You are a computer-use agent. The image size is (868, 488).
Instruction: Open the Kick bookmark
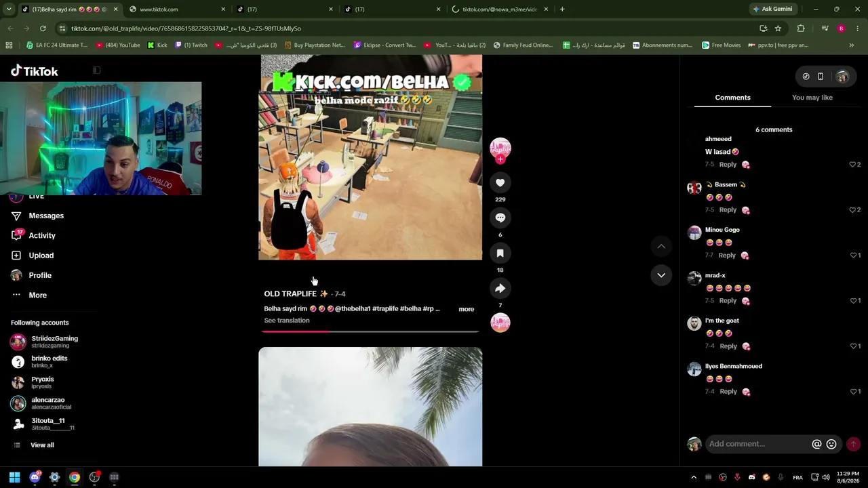coord(157,45)
